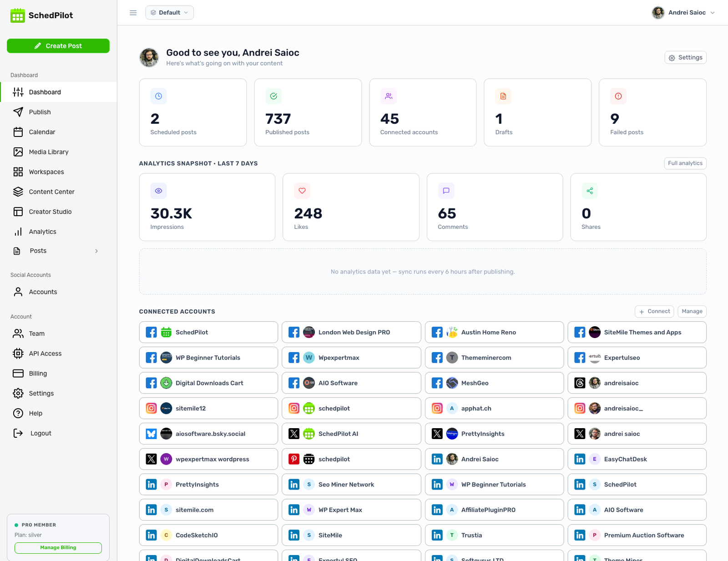Open the London Web Design PRO account card
Image resolution: width=728 pixels, height=561 pixels.
351,332
